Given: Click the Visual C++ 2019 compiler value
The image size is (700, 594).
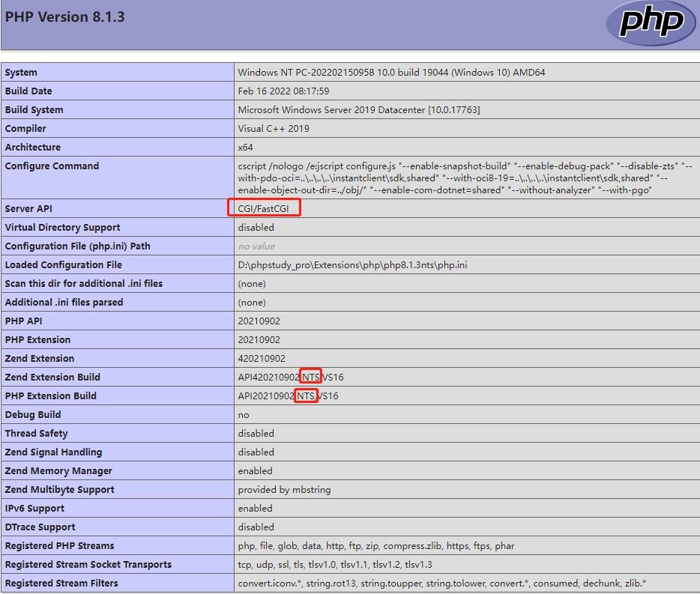Looking at the screenshot, I should 274,128.
